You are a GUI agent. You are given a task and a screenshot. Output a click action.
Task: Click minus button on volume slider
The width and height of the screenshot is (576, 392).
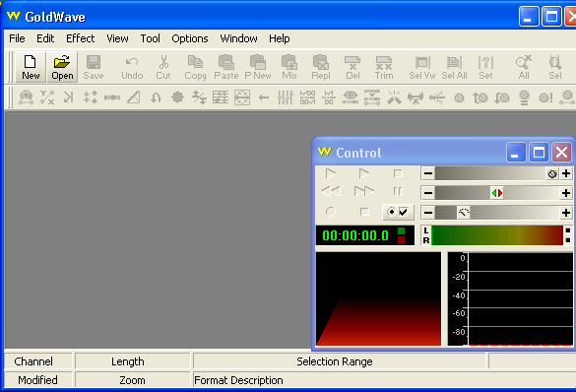pyautogui.click(x=428, y=173)
